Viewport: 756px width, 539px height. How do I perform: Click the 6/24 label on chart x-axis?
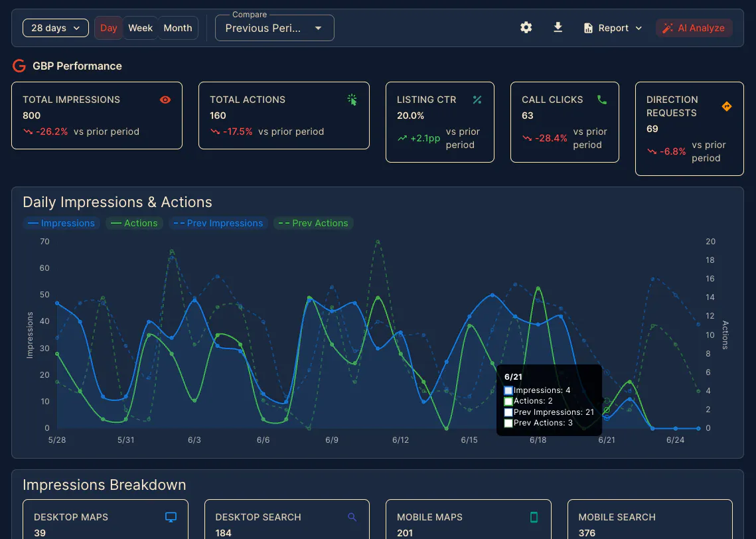tap(675, 439)
